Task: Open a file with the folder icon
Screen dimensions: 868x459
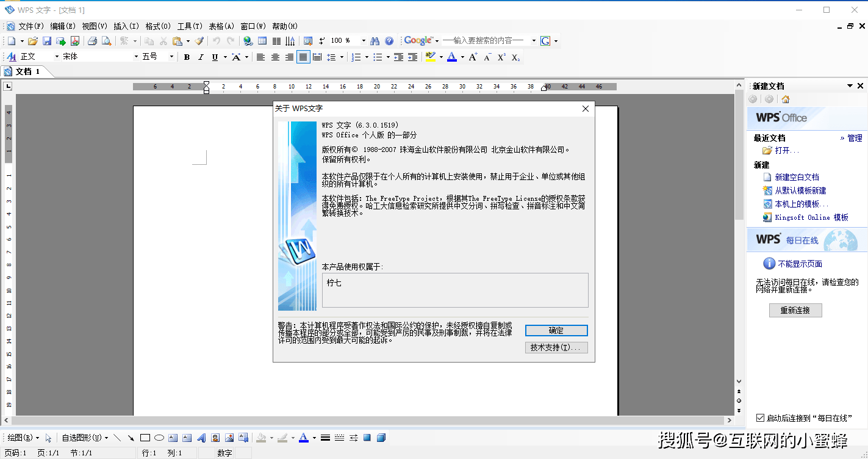Action: point(33,41)
